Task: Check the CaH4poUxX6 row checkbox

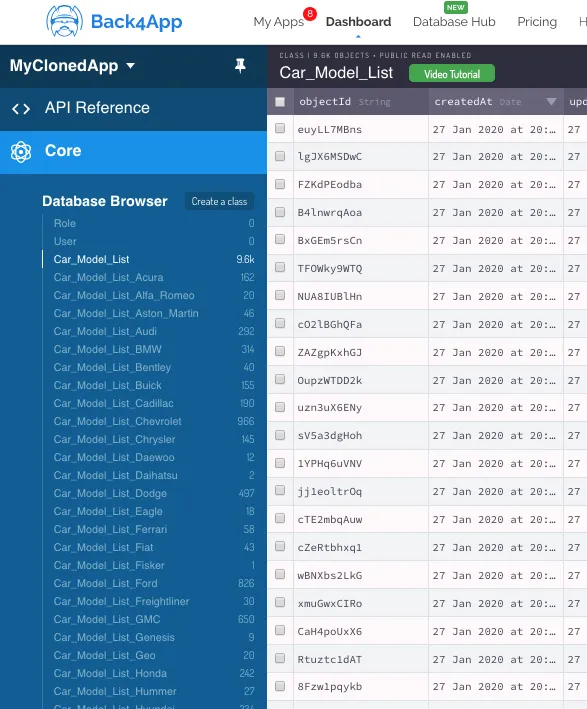Action: [x=280, y=630]
